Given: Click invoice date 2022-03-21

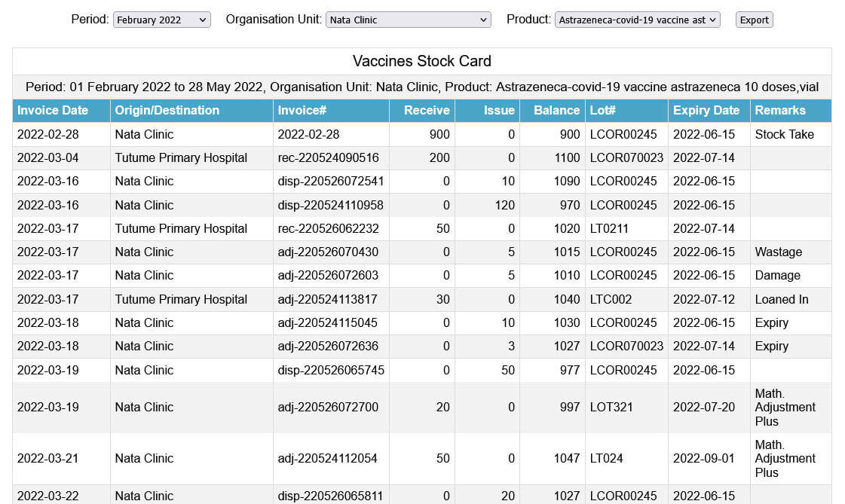Looking at the screenshot, I should coord(48,459).
